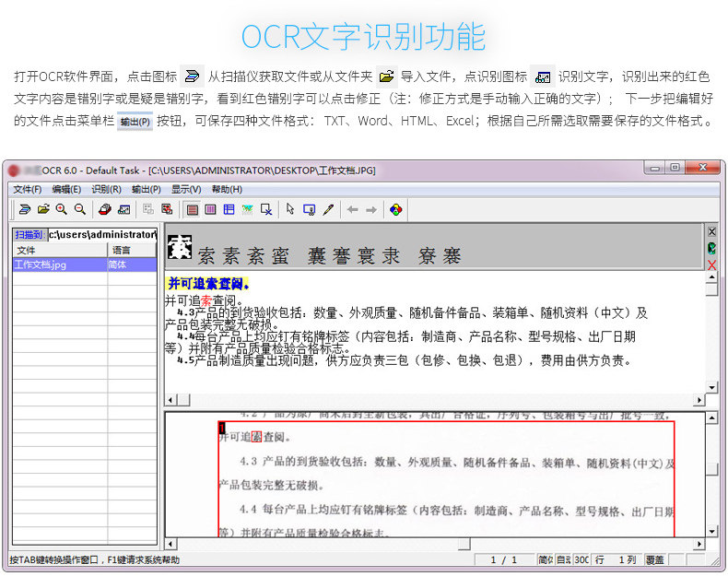
Task: Select the vertical text layout icon
Action: tap(210, 210)
